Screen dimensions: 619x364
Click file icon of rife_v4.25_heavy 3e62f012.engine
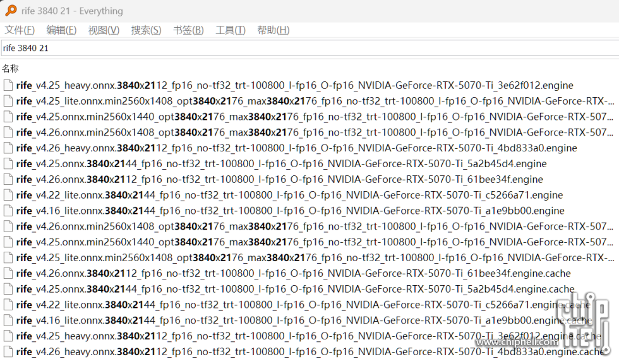click(x=8, y=85)
